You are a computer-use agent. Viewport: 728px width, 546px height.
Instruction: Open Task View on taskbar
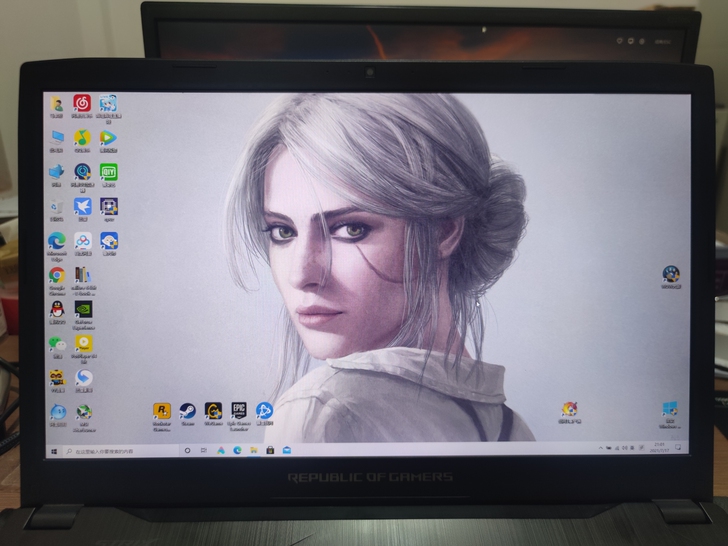204,450
